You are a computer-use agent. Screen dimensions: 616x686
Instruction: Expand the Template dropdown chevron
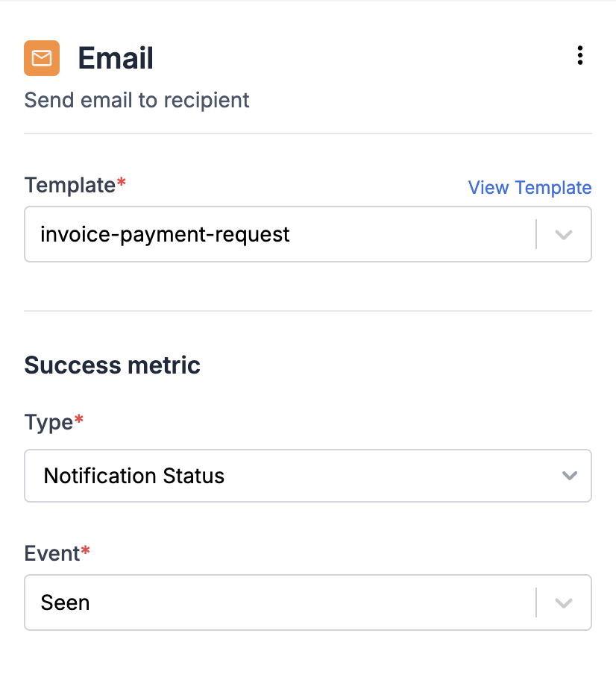click(x=564, y=234)
